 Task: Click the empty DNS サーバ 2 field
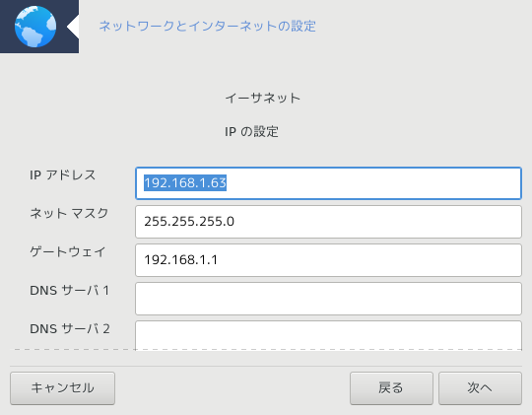click(328, 335)
